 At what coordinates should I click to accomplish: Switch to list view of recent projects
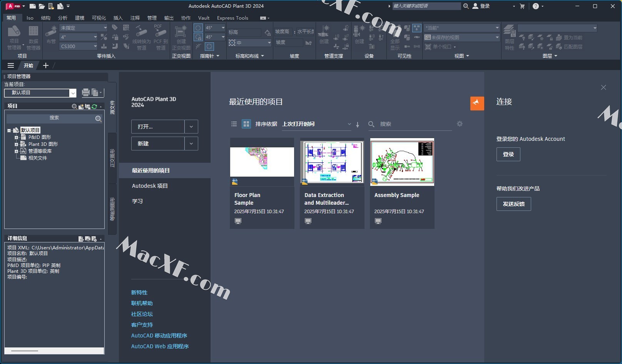tap(234, 124)
